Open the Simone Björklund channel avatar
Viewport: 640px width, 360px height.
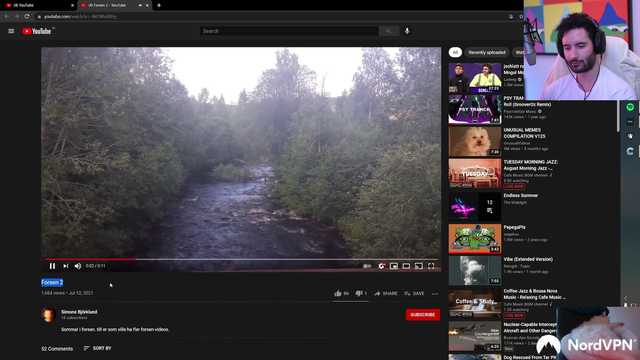tap(48, 314)
